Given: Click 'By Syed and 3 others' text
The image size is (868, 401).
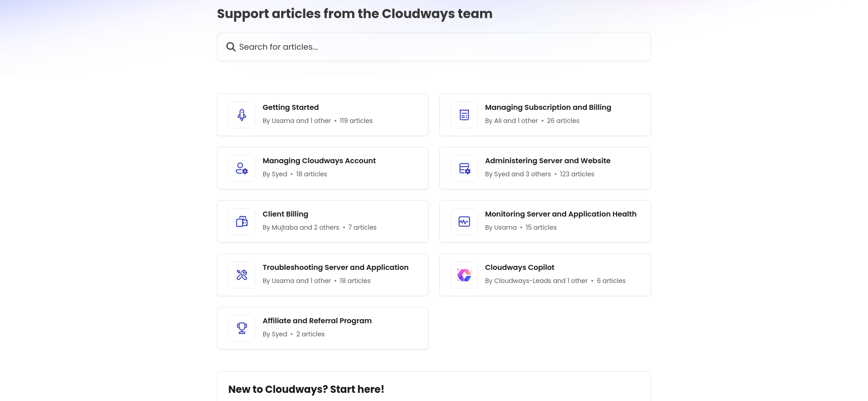Looking at the screenshot, I should click(x=518, y=174).
